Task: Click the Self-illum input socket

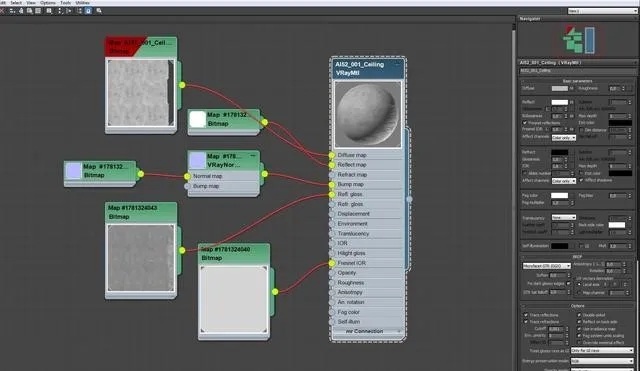Action: point(332,322)
